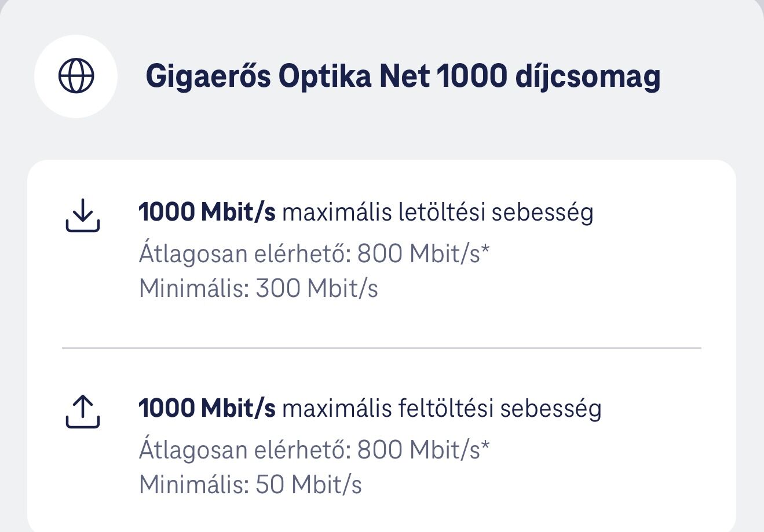Click the maximális feltöltési sebesség line
Image resolution: width=764 pixels, height=532 pixels.
pos(370,409)
